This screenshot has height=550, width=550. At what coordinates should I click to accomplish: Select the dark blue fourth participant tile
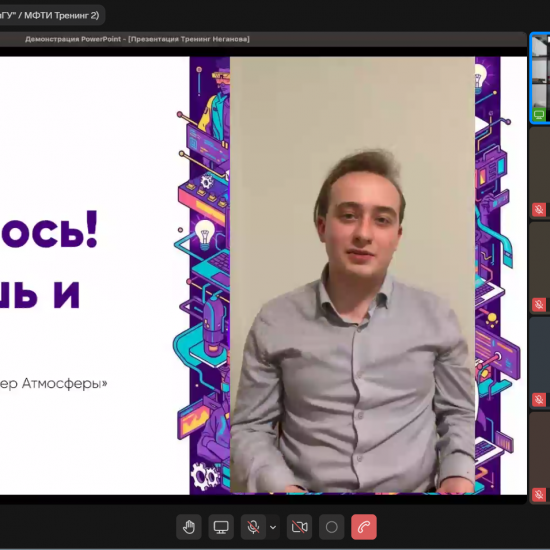pos(540,363)
